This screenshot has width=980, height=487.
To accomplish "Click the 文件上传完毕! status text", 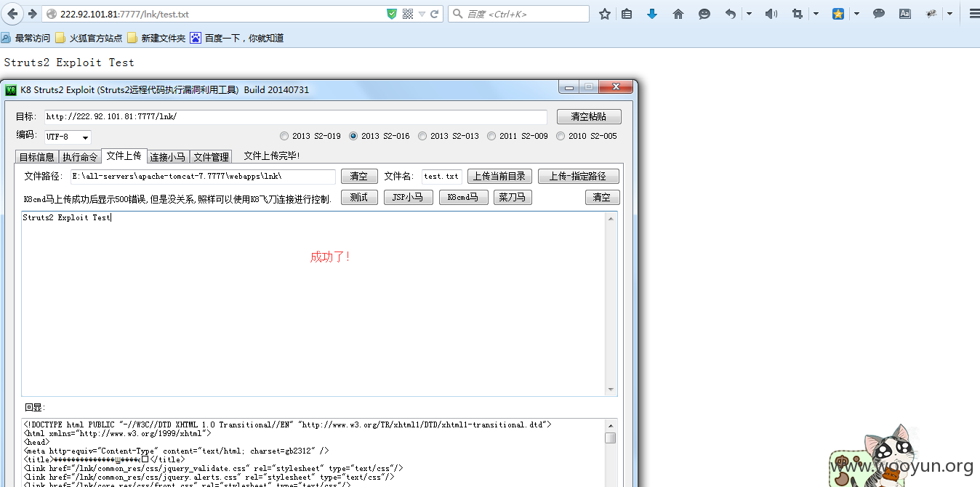I will click(x=271, y=156).
